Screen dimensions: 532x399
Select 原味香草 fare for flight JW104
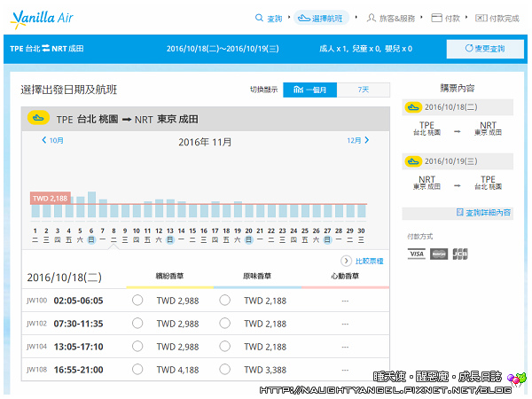point(224,347)
